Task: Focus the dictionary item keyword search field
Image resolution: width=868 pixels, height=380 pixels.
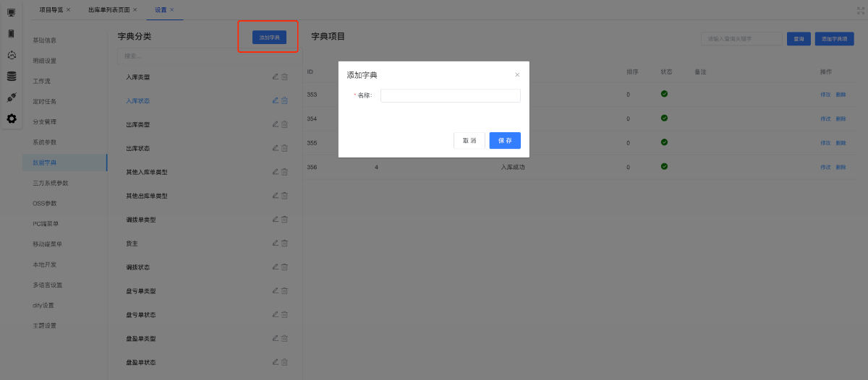Action: [741, 39]
